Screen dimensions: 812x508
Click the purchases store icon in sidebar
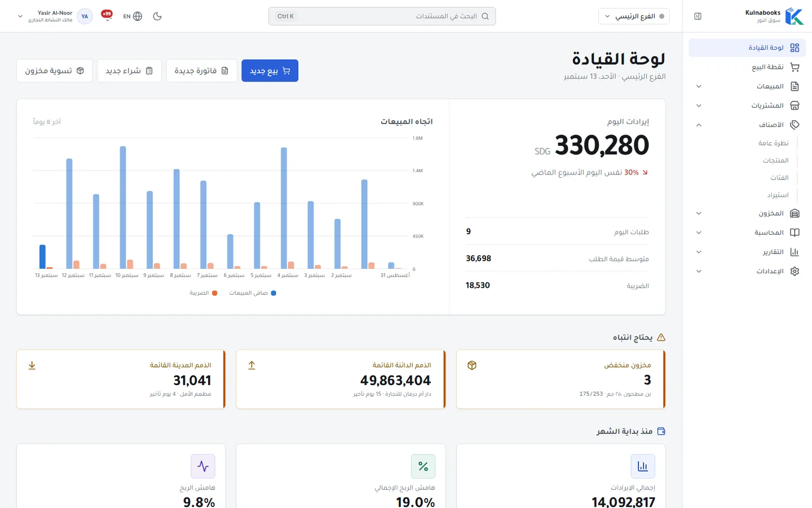(795, 106)
